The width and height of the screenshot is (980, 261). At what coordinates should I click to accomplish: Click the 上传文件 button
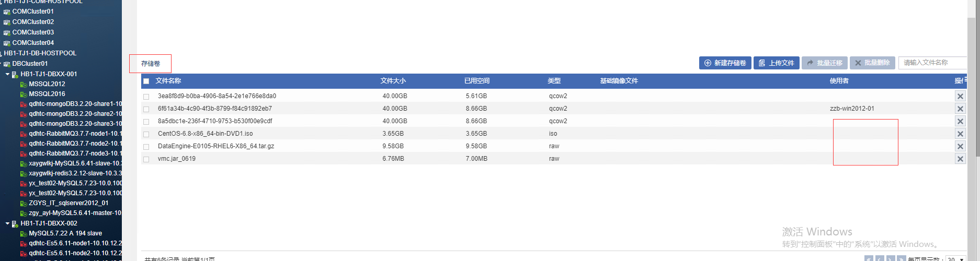[777, 63]
